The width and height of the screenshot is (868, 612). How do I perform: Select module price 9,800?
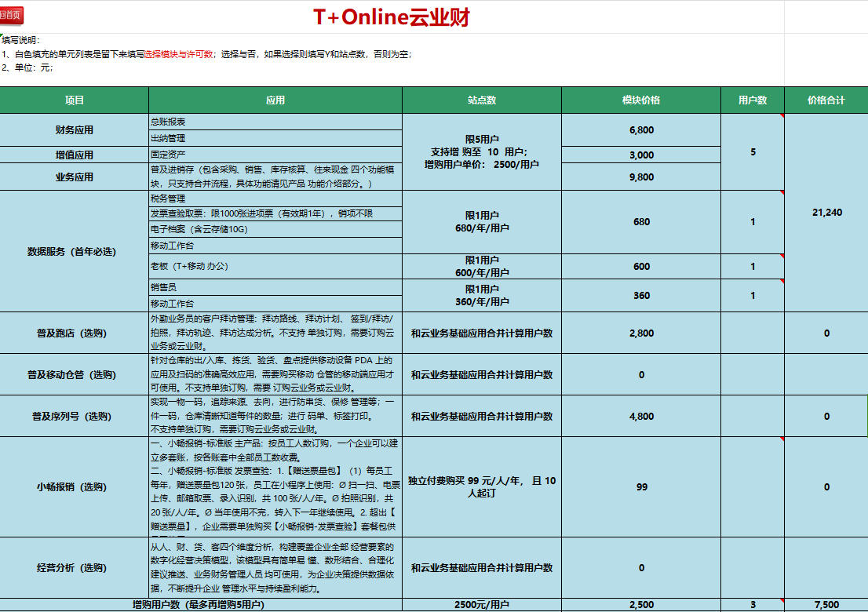pyautogui.click(x=641, y=177)
